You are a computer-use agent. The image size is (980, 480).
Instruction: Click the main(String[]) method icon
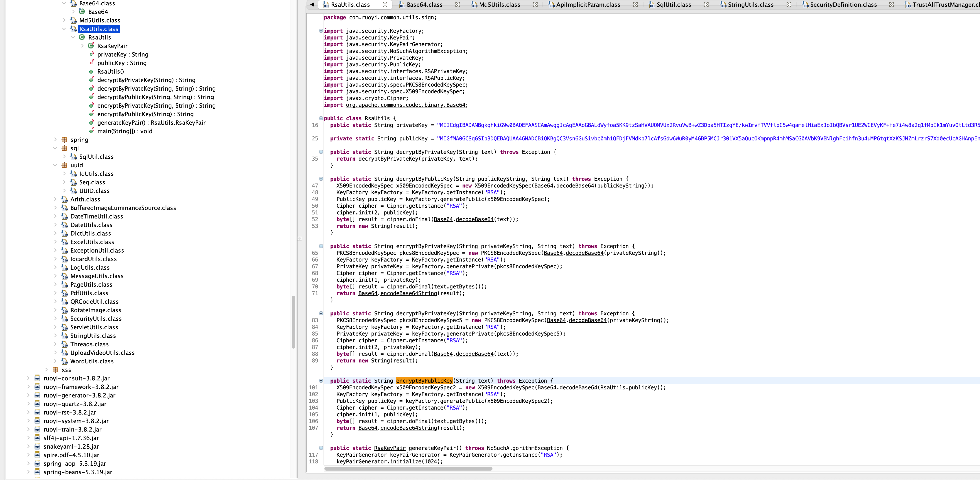pos(91,131)
